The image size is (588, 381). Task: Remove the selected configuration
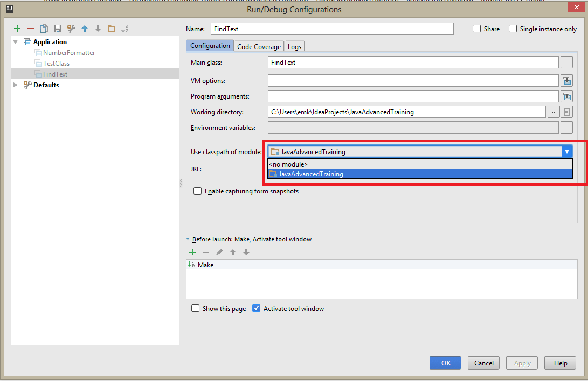[30, 29]
